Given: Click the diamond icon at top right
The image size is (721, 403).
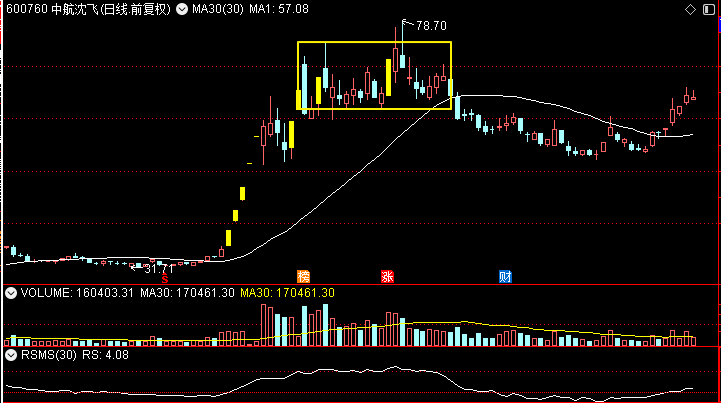Looking at the screenshot, I should [x=690, y=9].
